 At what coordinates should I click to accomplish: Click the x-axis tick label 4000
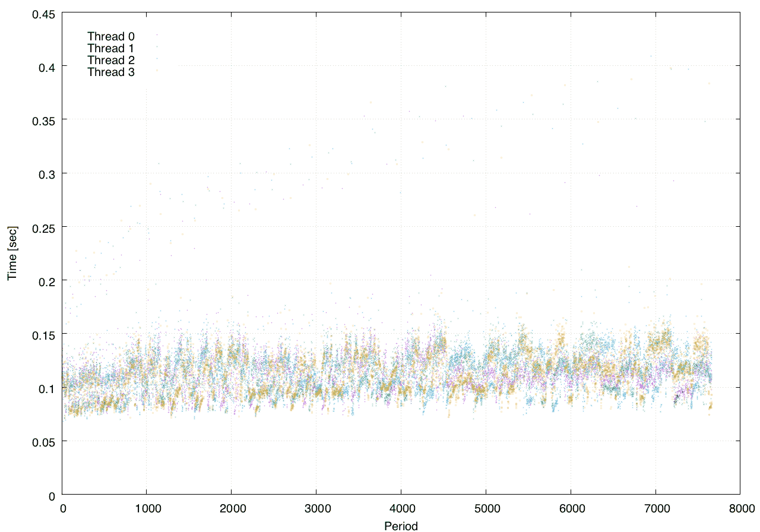point(401,509)
